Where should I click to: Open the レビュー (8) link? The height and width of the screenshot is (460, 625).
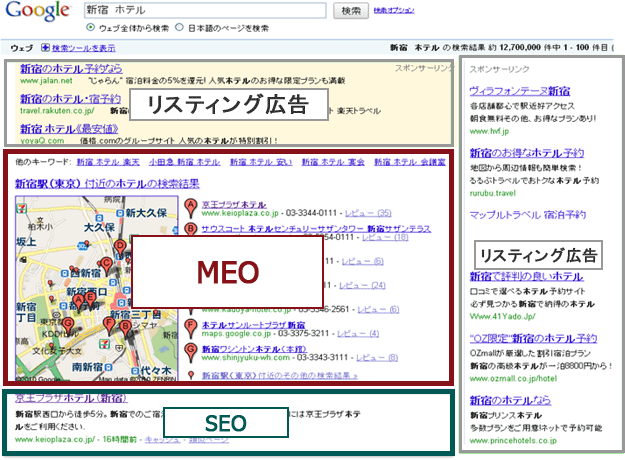pyautogui.click(x=377, y=358)
